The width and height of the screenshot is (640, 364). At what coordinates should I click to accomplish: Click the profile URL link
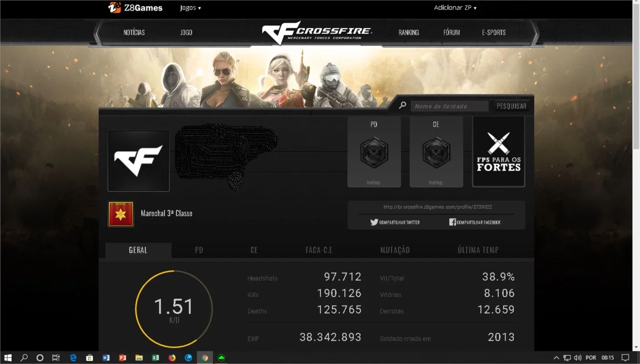coord(437,207)
